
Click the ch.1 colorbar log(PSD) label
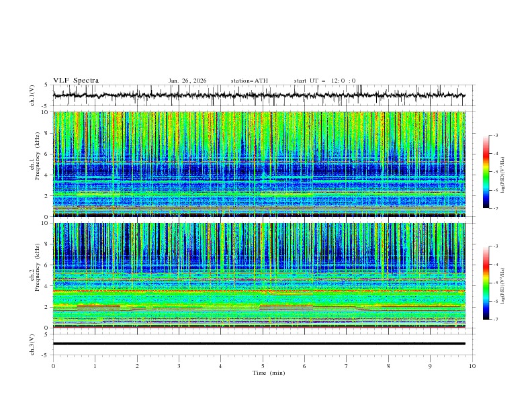click(503, 175)
